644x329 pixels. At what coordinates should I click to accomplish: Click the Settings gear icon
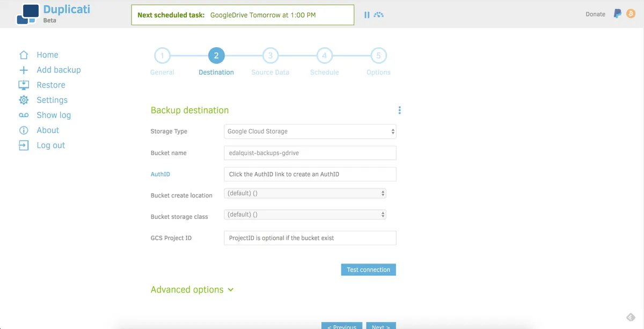pyautogui.click(x=24, y=100)
